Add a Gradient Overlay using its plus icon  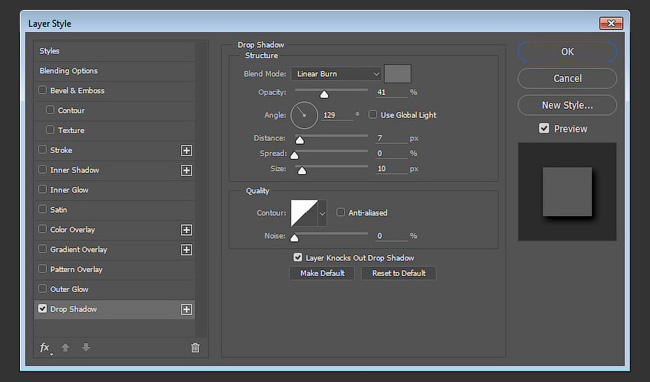[187, 250]
